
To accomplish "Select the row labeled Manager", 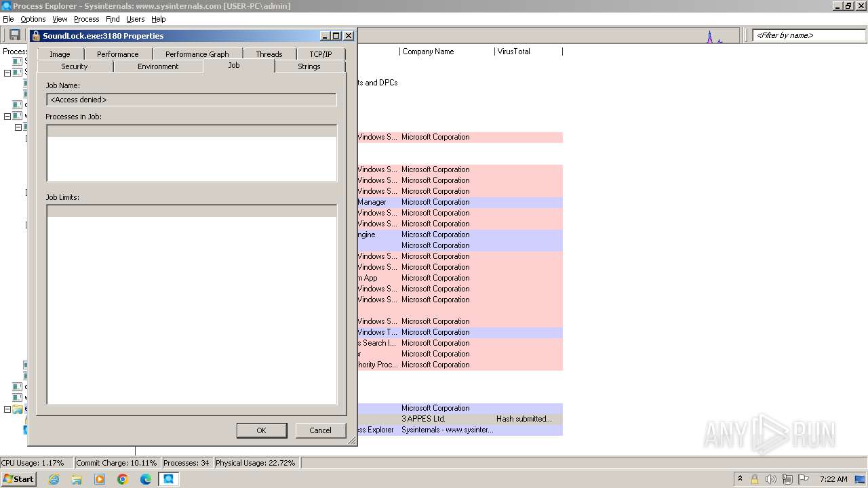I will pyautogui.click(x=460, y=202).
